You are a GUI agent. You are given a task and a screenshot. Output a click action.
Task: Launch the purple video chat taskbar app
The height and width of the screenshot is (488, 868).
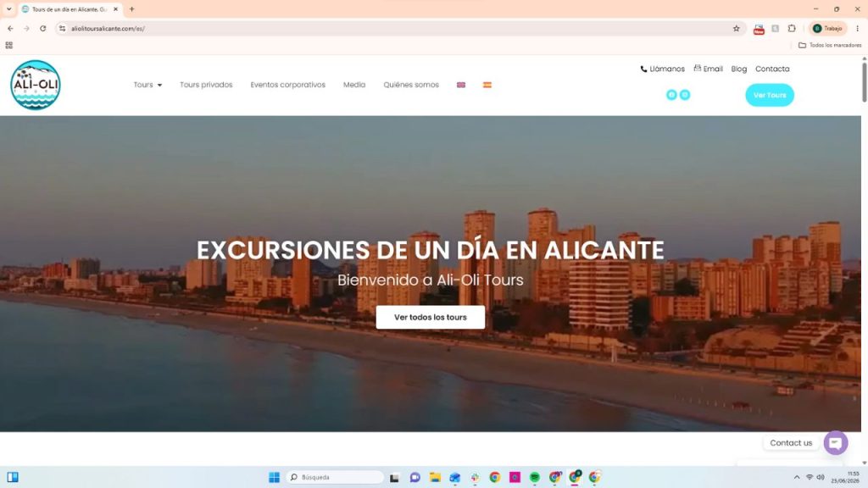point(415,478)
